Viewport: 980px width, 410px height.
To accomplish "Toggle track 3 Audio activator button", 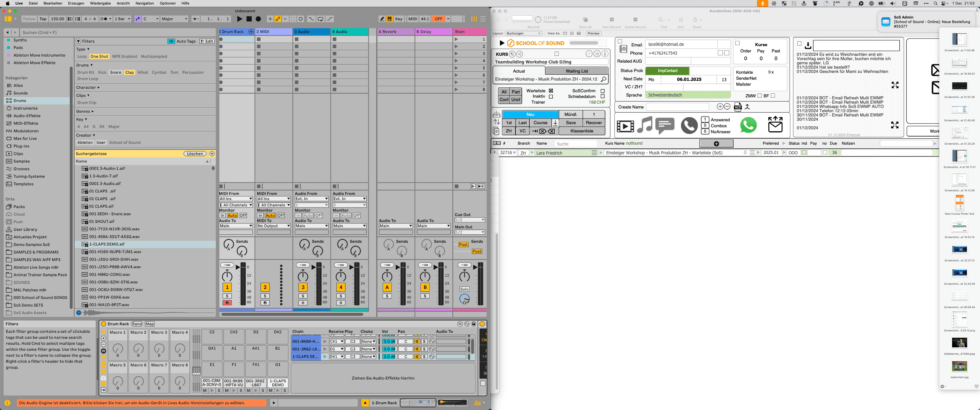I will coord(303,287).
